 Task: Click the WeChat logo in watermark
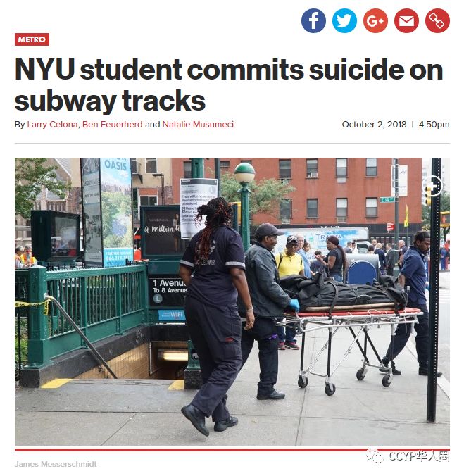click(375, 456)
